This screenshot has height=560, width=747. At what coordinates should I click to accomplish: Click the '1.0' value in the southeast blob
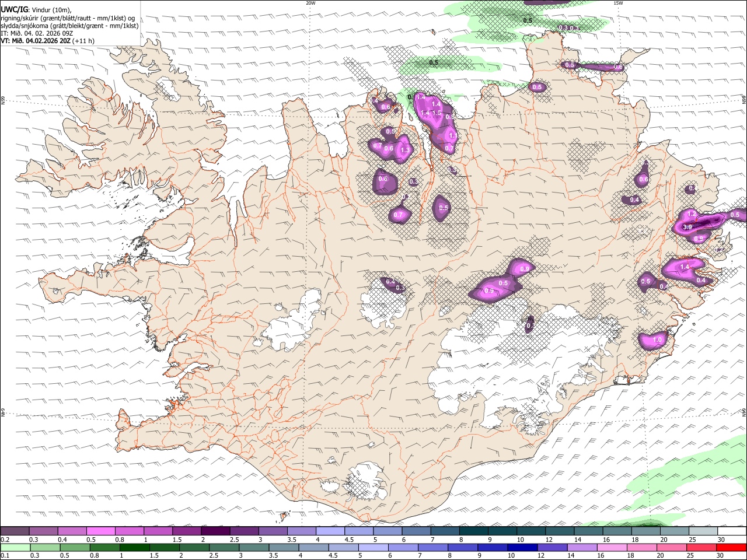coord(658,340)
